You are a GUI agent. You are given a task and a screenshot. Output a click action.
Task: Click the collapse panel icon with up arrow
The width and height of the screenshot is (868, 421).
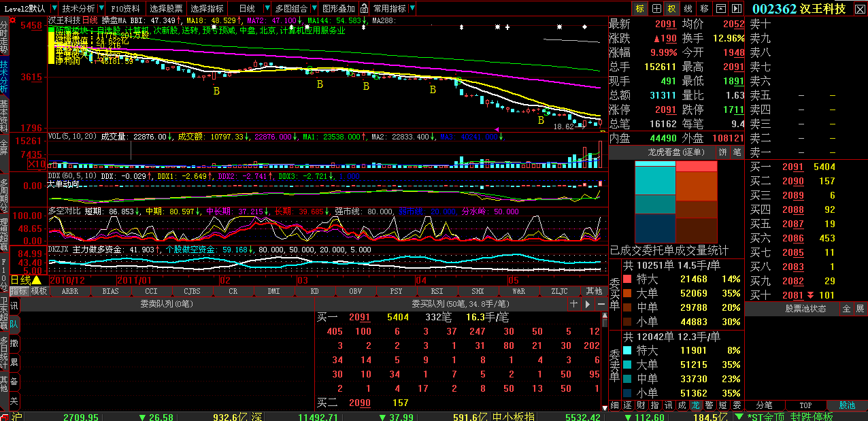[x=720, y=9]
